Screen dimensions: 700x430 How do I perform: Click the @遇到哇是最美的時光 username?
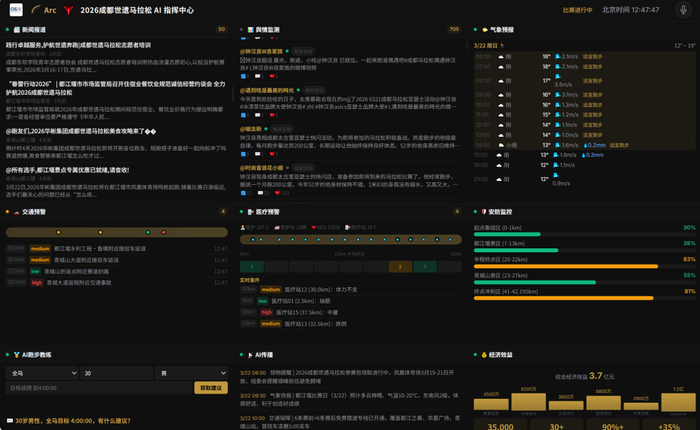[x=267, y=90]
